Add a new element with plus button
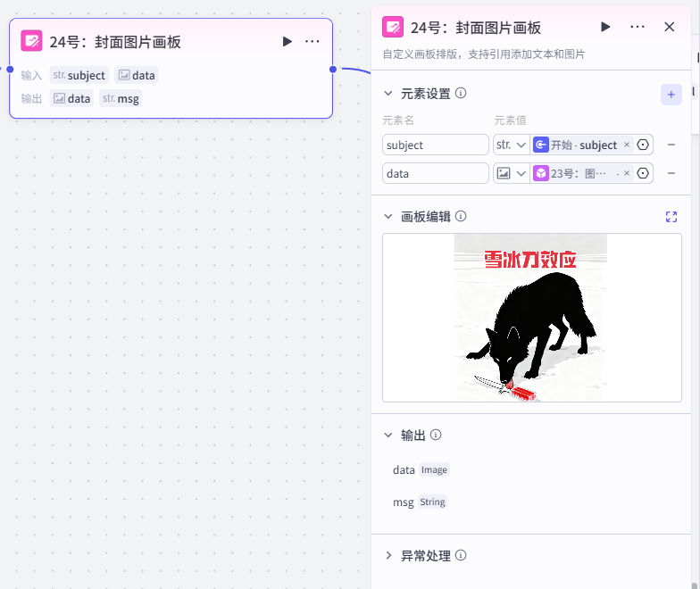The height and width of the screenshot is (589, 700). point(671,95)
